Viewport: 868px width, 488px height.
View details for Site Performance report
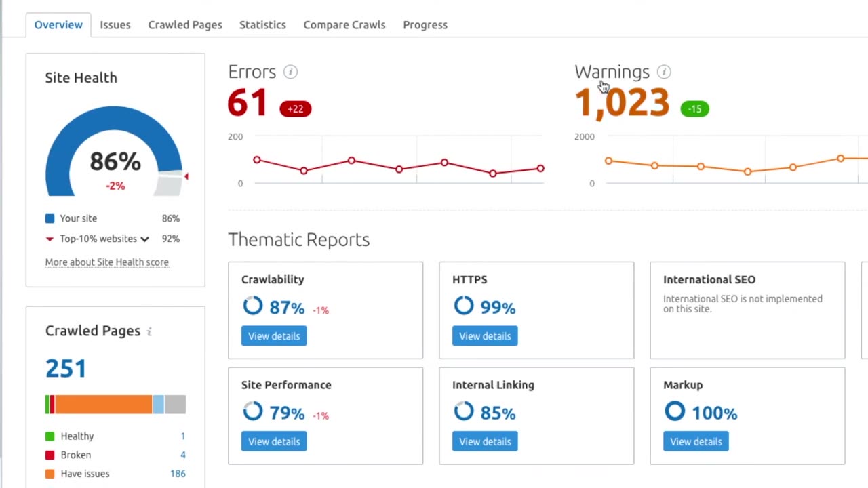274,441
